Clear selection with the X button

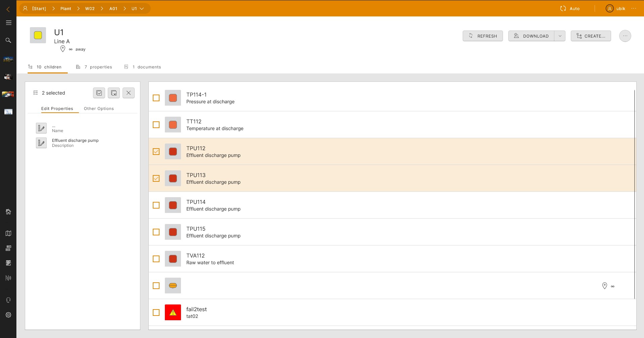[129, 93]
